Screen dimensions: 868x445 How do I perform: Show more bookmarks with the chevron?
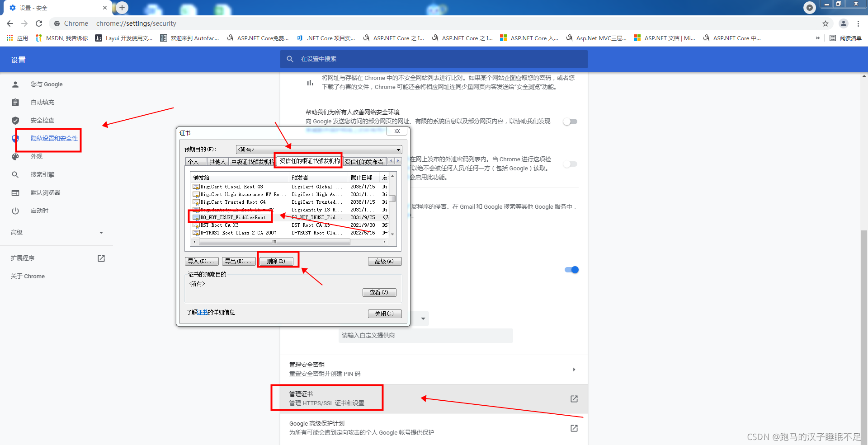(x=817, y=38)
